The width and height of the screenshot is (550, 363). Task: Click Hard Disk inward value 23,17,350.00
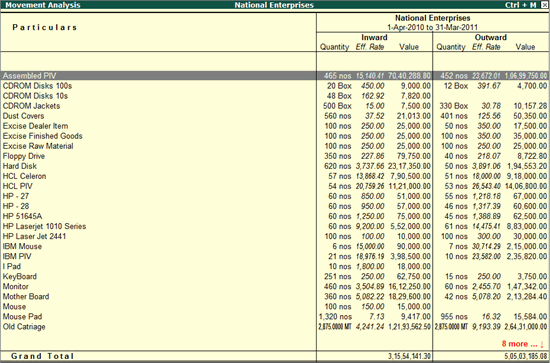click(409, 166)
